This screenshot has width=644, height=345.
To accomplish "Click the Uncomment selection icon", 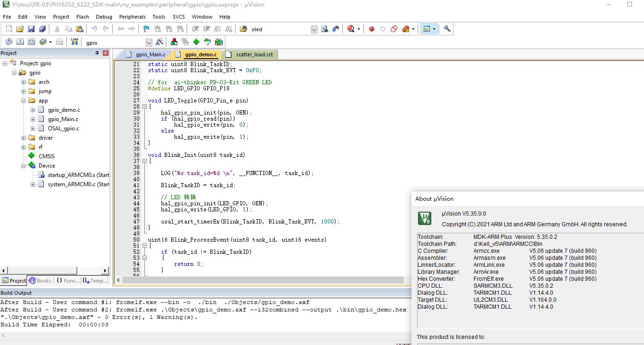I will coord(229,29).
